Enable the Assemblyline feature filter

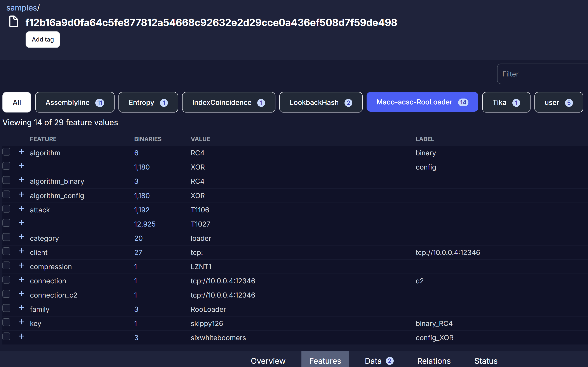[75, 102]
